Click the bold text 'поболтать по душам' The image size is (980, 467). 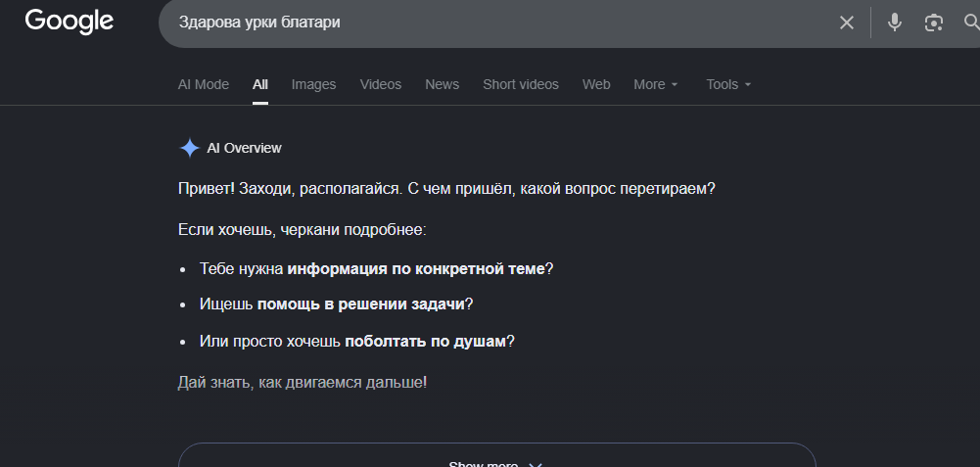[x=425, y=342]
